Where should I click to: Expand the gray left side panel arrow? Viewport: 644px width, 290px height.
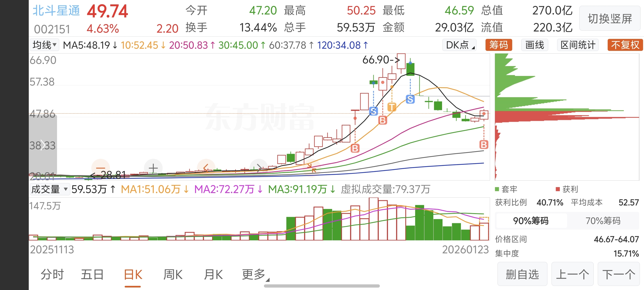coord(43,145)
